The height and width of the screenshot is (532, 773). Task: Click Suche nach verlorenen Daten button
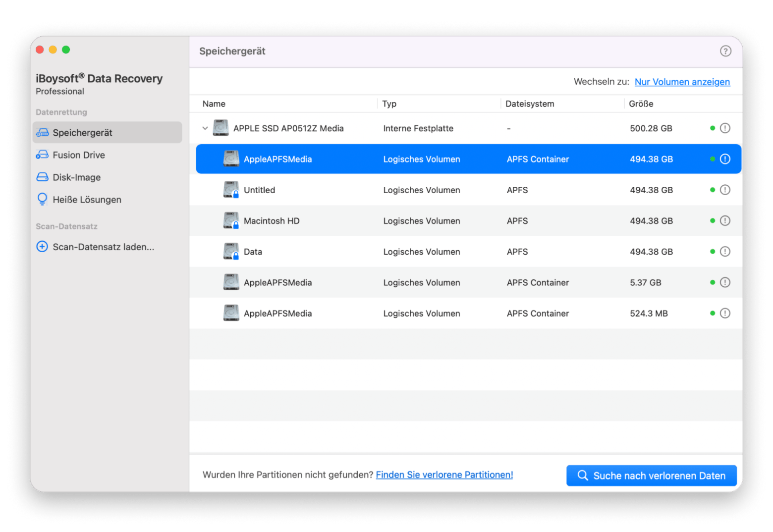click(652, 476)
